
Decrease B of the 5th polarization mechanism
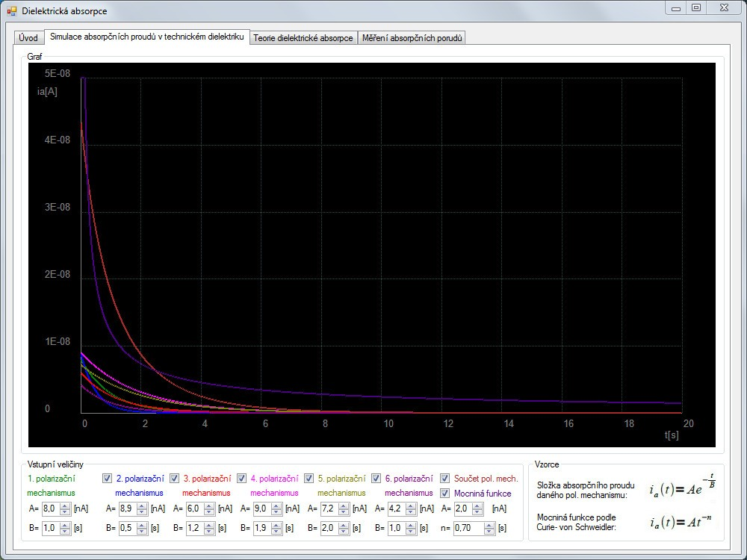click(x=344, y=531)
